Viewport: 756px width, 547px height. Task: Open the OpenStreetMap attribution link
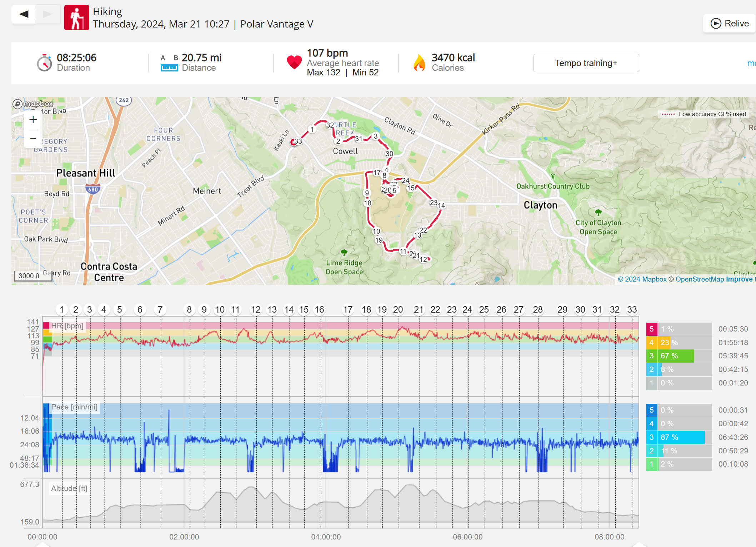coord(699,279)
